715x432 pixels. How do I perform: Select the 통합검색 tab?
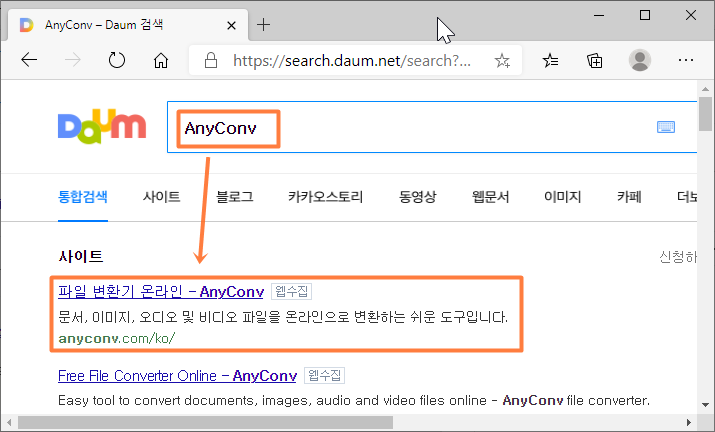(x=83, y=197)
